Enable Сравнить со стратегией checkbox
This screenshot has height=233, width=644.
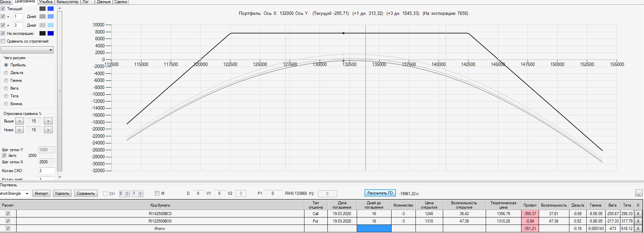click(x=3, y=41)
